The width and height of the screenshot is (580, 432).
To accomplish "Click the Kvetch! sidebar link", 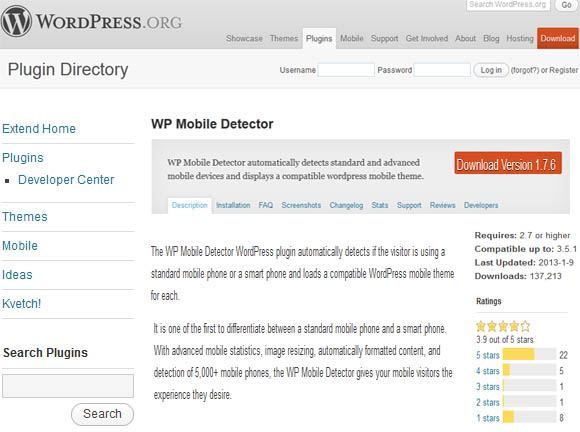I will point(21,304).
